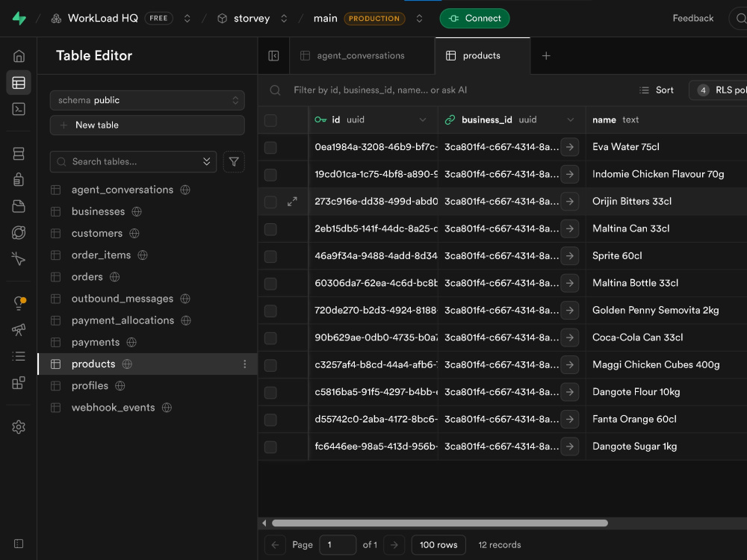Switch to the agent_conversations tab

click(361, 56)
